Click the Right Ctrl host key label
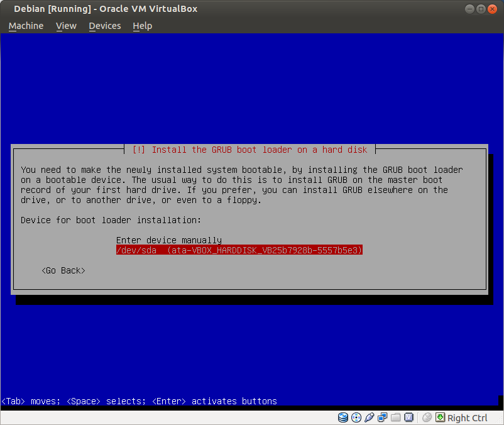 coord(467,418)
